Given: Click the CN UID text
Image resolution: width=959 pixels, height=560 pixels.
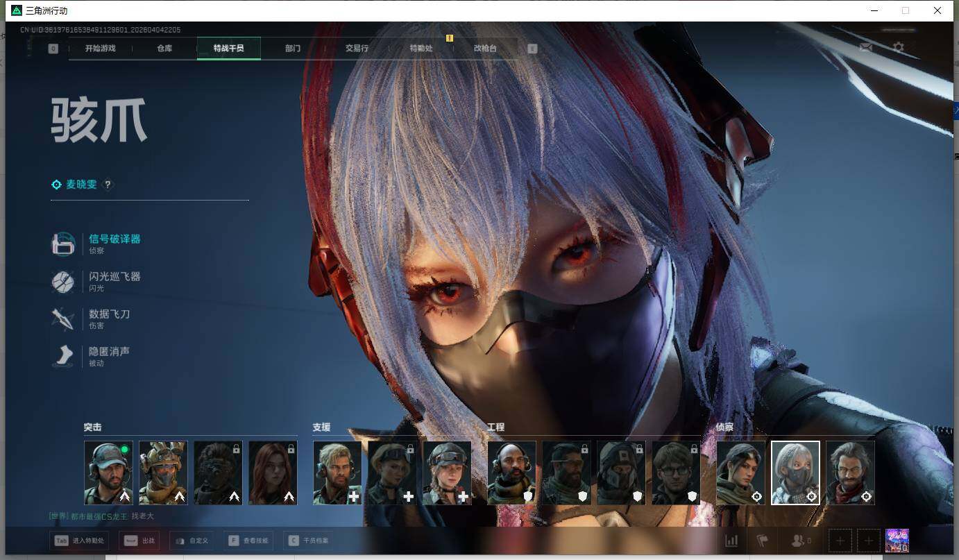Looking at the screenshot, I should pos(101,30).
